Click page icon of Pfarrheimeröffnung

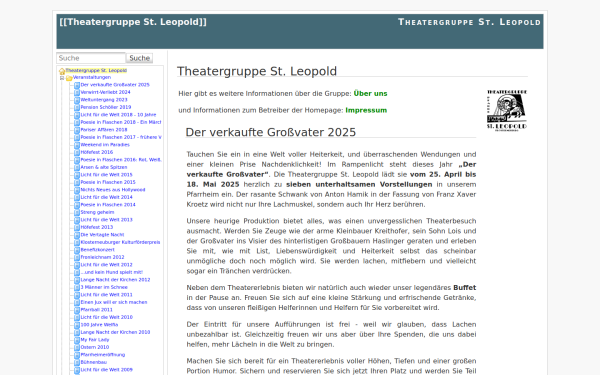(77, 355)
